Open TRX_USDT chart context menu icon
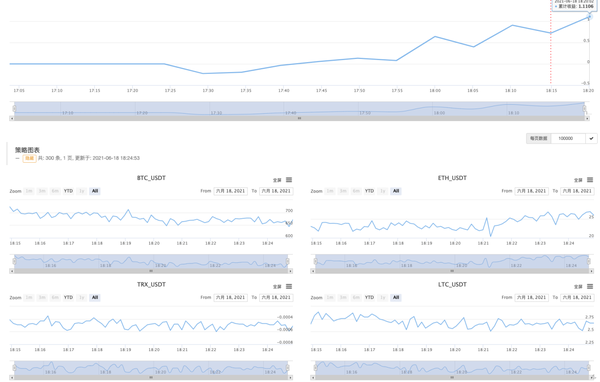 pos(289,286)
